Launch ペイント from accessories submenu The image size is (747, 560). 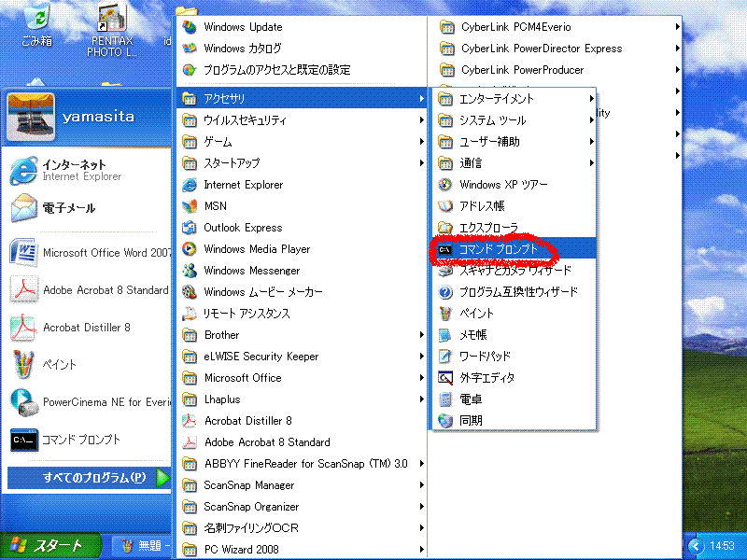point(514,314)
